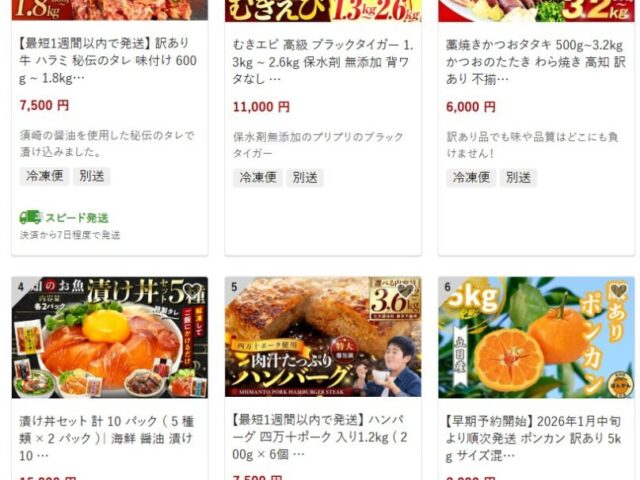Viewport: 640px width, 480px height.
Task: Click 冷凍便 tag under black tiger shrimp
Action: click(258, 178)
